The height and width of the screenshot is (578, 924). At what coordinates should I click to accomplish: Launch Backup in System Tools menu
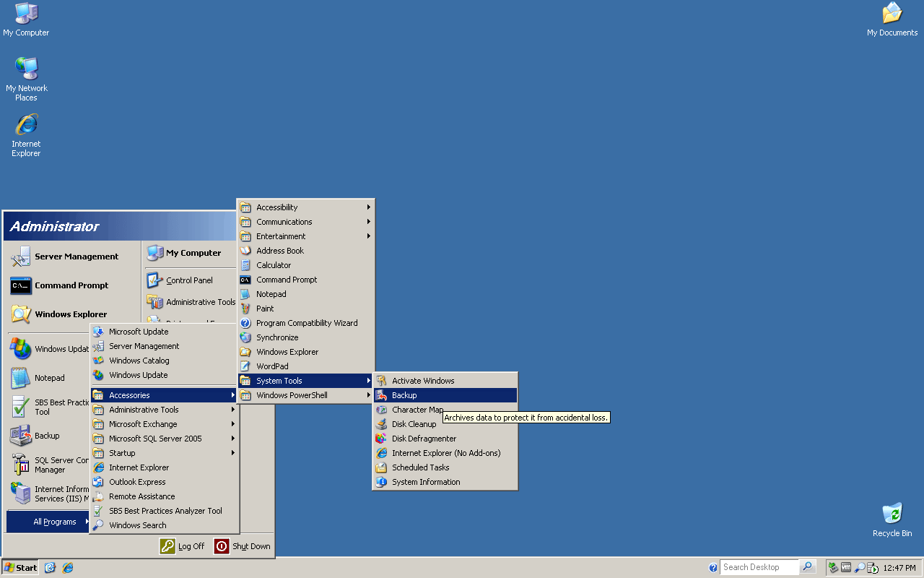445,395
